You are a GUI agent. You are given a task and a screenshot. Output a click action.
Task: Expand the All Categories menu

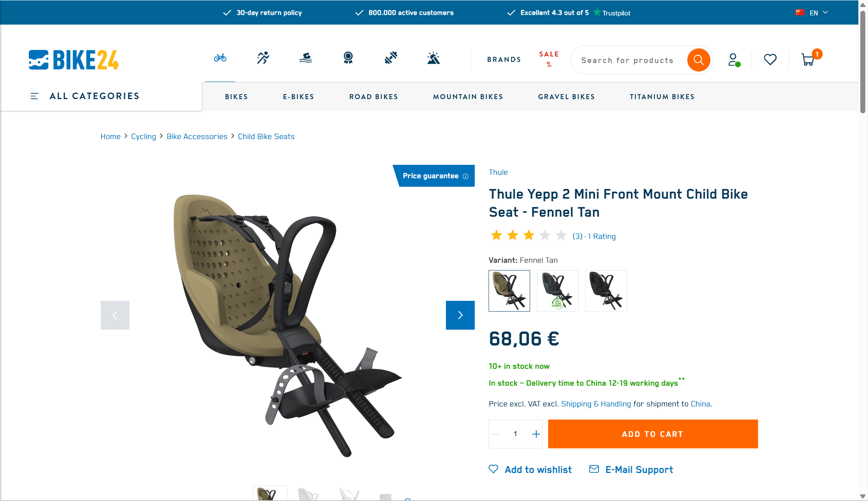pyautogui.click(x=85, y=96)
